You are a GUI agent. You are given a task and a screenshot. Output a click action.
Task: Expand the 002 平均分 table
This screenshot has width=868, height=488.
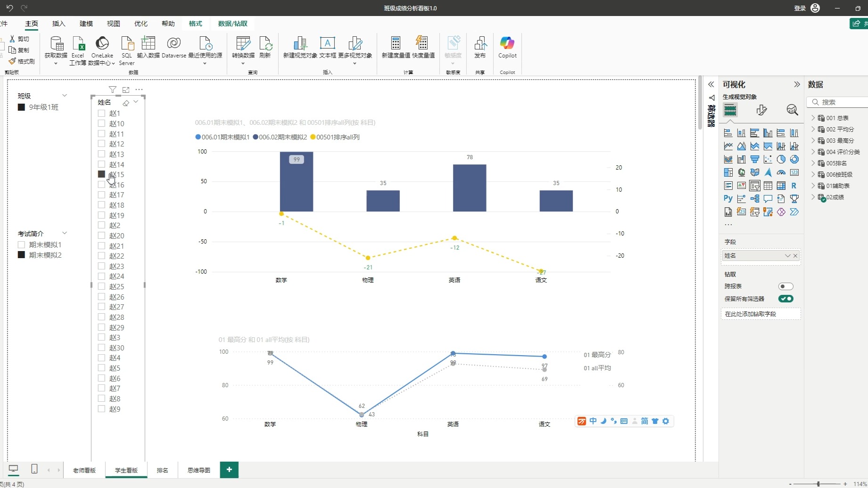tap(813, 129)
